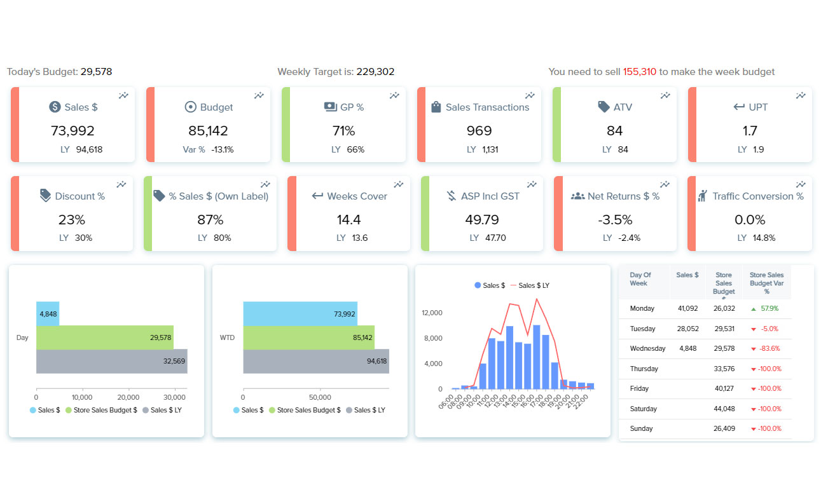
Task: Click the hanger icon on ASP Incl GST
Action: [452, 196]
